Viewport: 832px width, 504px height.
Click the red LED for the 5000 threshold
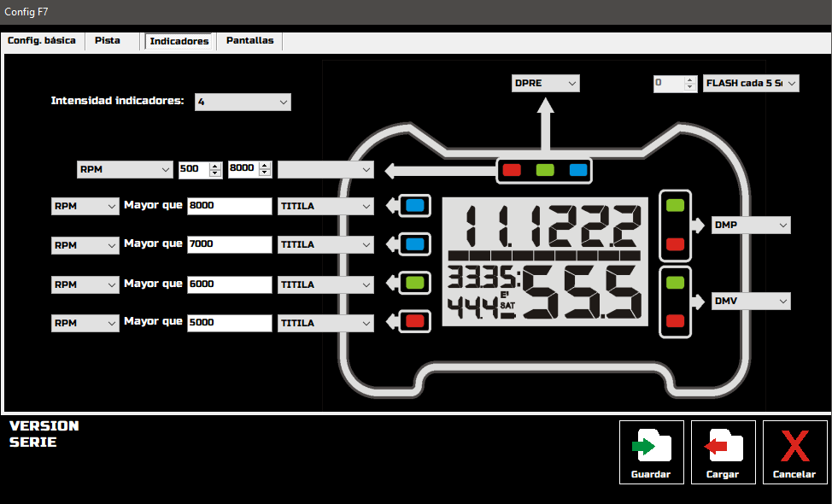click(415, 321)
